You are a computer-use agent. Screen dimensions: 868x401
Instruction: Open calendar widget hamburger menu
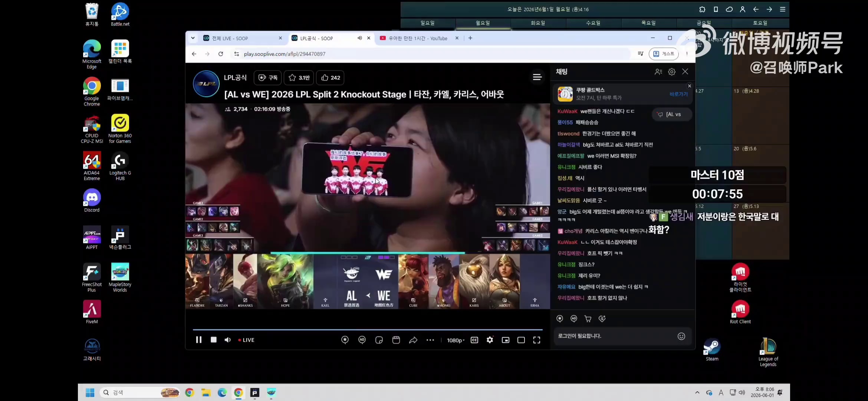pyautogui.click(x=783, y=10)
